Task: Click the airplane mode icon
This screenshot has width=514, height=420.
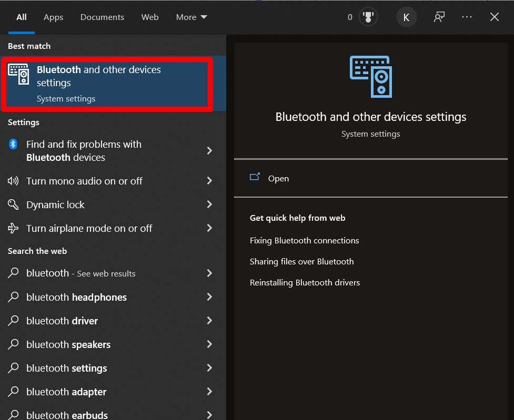Action: (x=13, y=228)
